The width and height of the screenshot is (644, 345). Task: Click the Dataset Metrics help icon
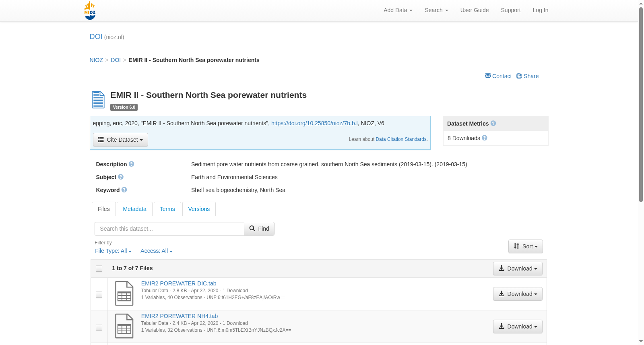[493, 124]
